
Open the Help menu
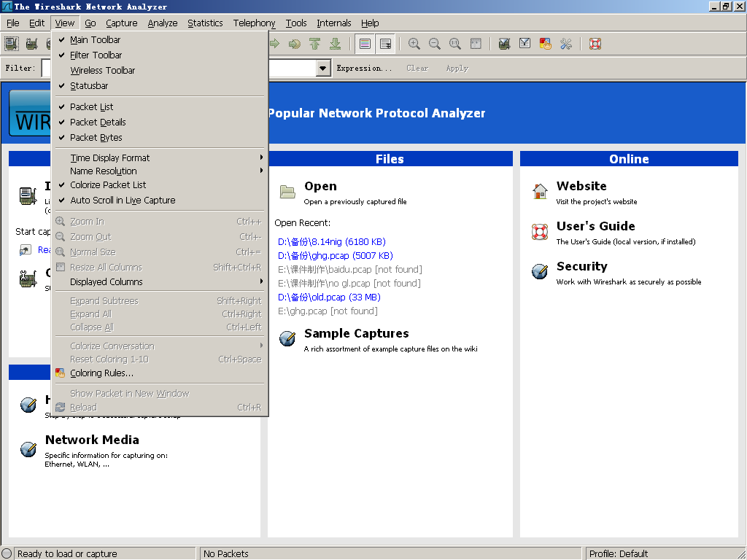pos(370,23)
